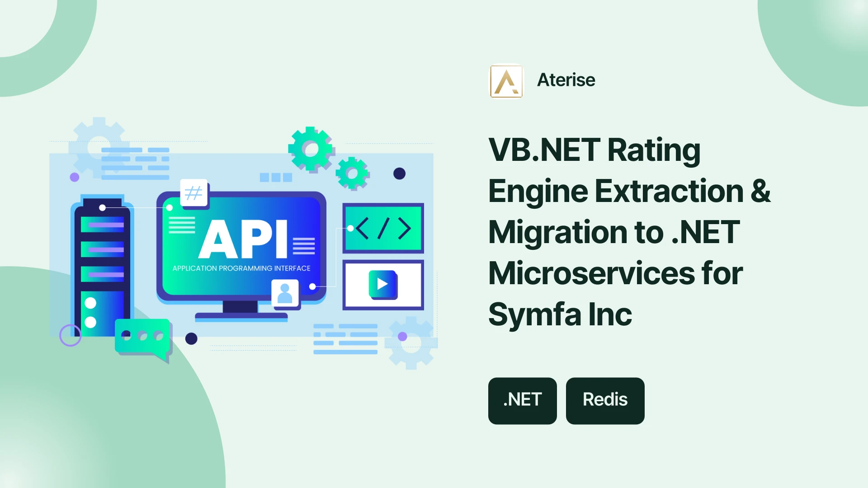This screenshot has width=868, height=488.
Task: Click the faded blue gear at bottom right
Action: tap(411, 343)
